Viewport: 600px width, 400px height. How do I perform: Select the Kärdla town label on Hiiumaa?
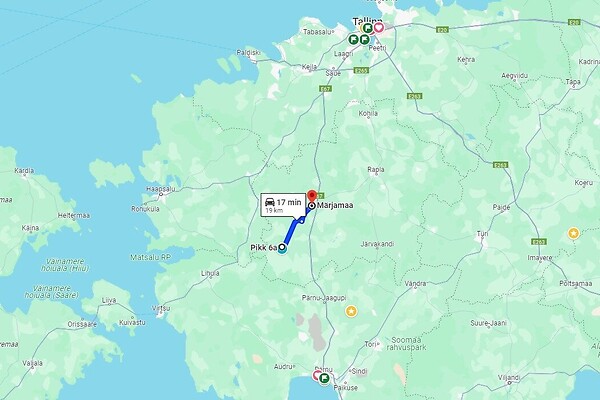pos(24,171)
